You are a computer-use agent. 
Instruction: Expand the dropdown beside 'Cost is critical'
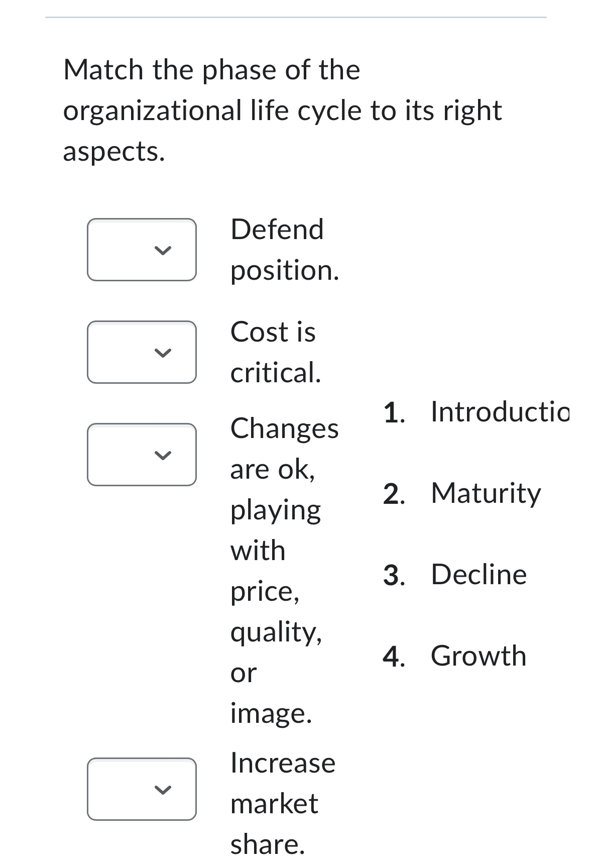(142, 351)
